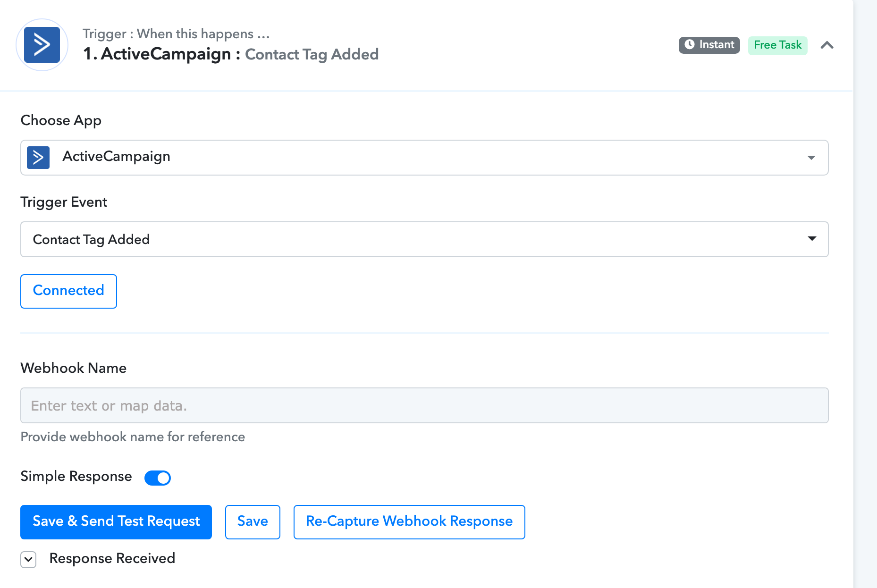Click the 'Trigger Event' label
Screen dimensions: 877x588
64,202
